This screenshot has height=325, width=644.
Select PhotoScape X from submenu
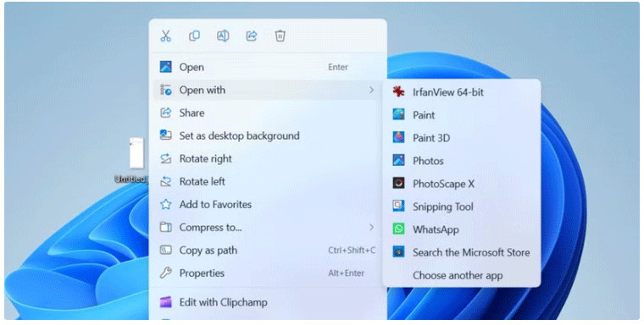coord(462,184)
